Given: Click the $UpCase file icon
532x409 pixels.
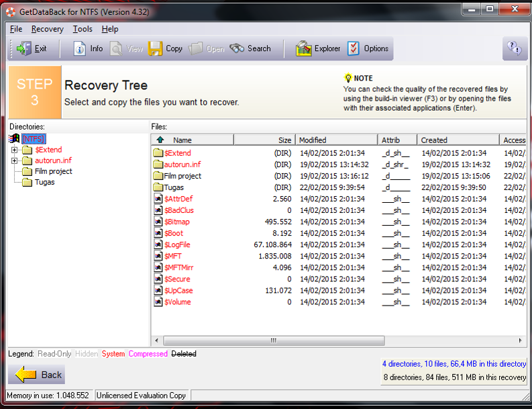Looking at the screenshot, I should click(158, 290).
